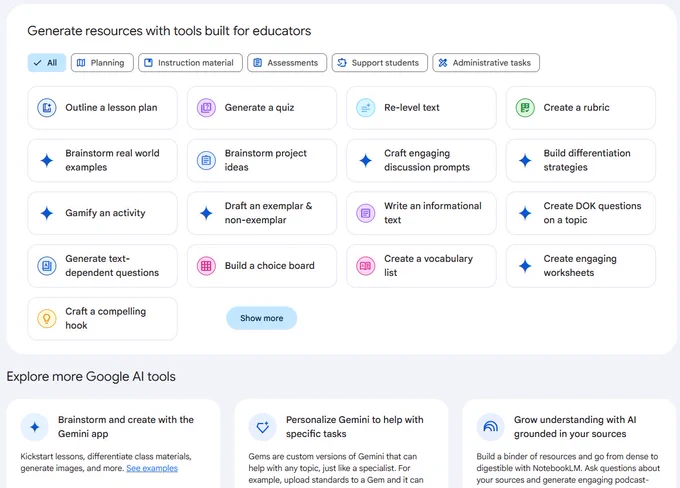Click the icon in Support students filter
This screenshot has width=680, height=488.
[342, 63]
